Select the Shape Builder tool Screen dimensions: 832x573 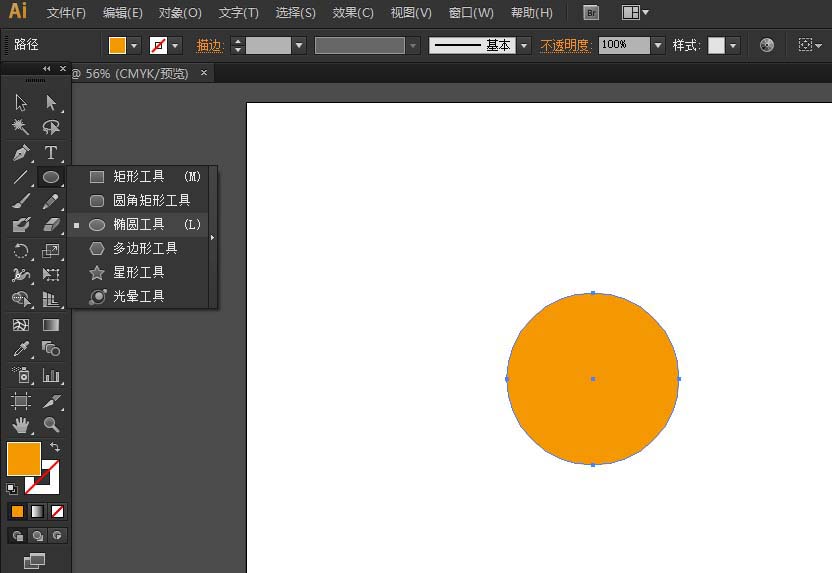21,299
